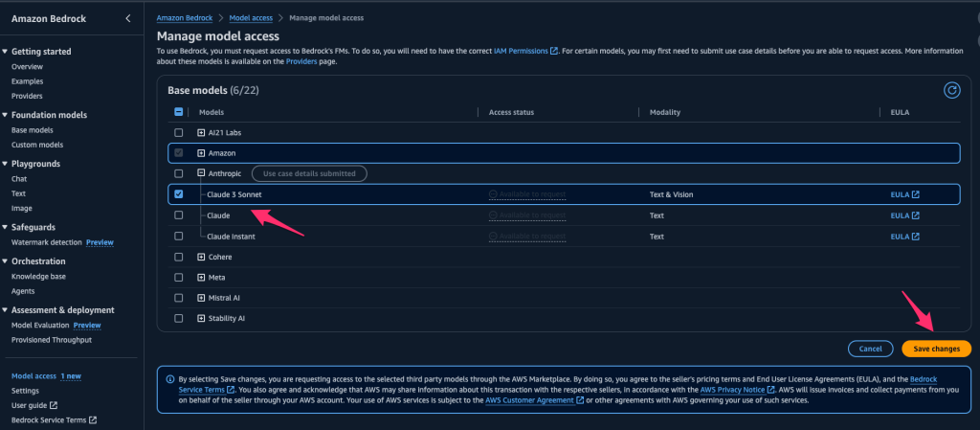
Task: Click the Cancel button
Action: click(x=870, y=349)
